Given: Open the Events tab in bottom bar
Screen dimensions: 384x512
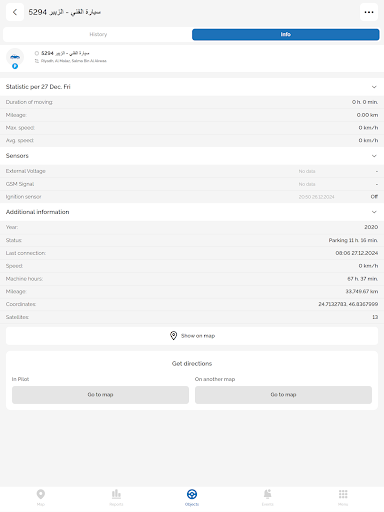Looking at the screenshot, I should [x=268, y=497].
